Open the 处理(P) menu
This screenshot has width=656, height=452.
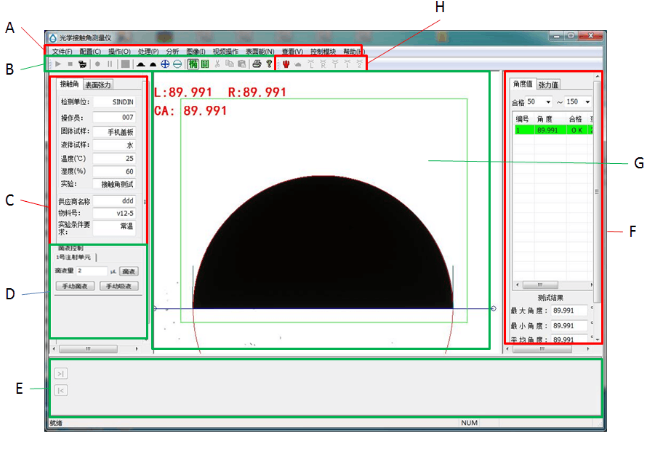(x=148, y=51)
